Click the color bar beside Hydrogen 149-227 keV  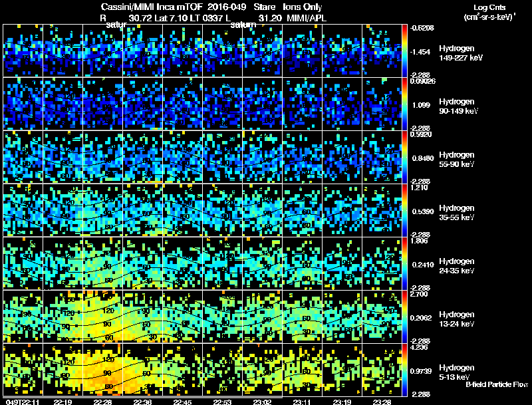pos(404,51)
